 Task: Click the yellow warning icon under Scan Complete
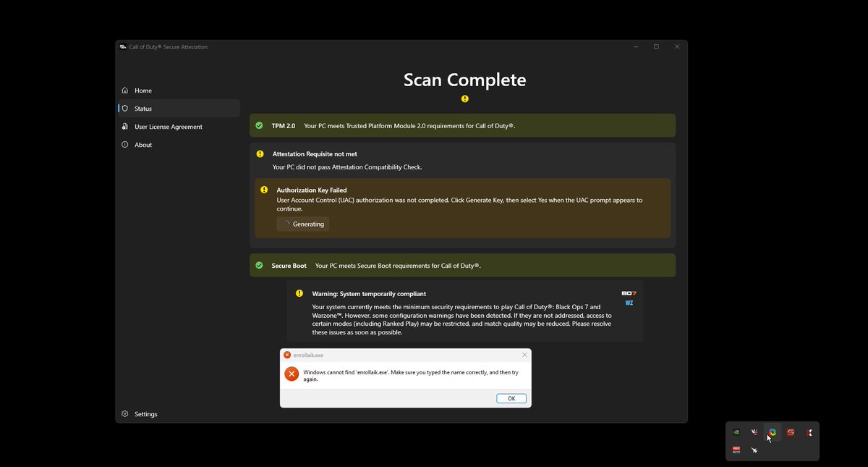tap(465, 98)
